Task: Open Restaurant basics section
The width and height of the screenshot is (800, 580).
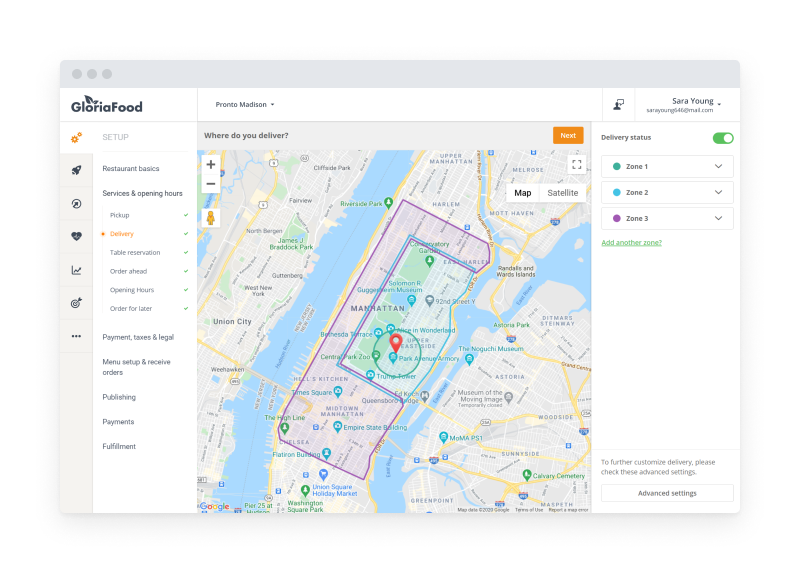Action: (131, 168)
